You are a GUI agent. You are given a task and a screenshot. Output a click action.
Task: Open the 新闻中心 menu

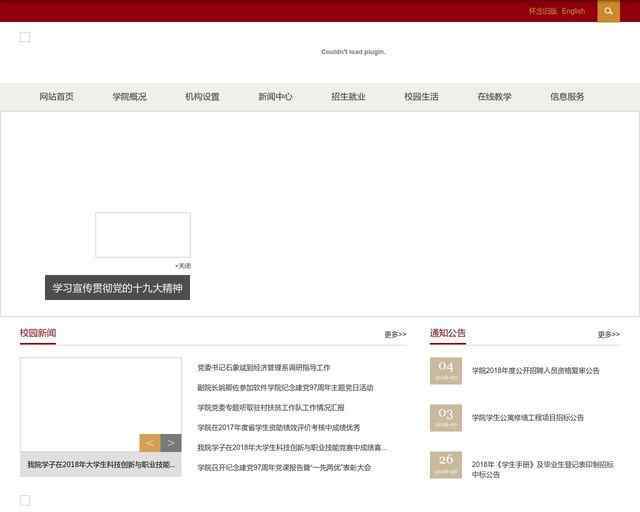click(x=276, y=97)
